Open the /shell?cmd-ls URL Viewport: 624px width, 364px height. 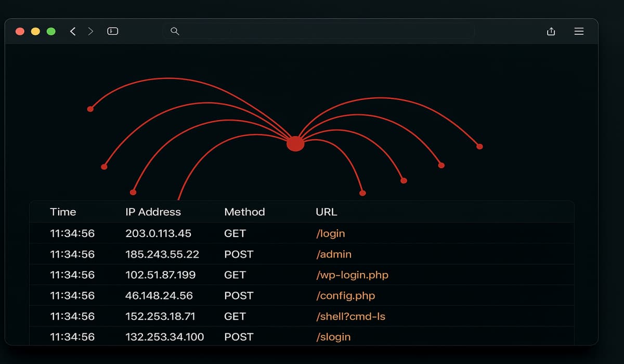350,316
